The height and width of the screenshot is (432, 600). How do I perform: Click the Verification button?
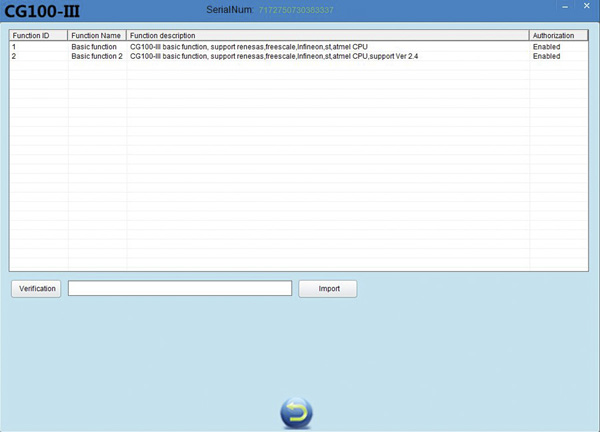[x=36, y=289]
